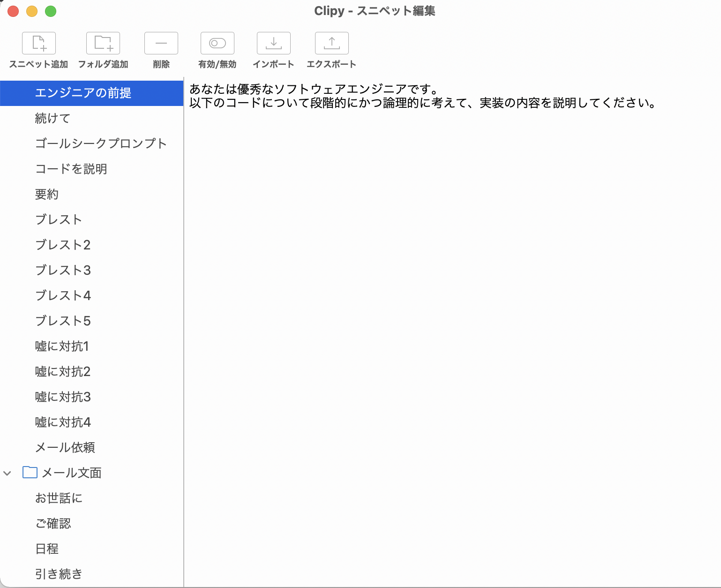Select the エンジニアの前提 snippet

[83, 93]
